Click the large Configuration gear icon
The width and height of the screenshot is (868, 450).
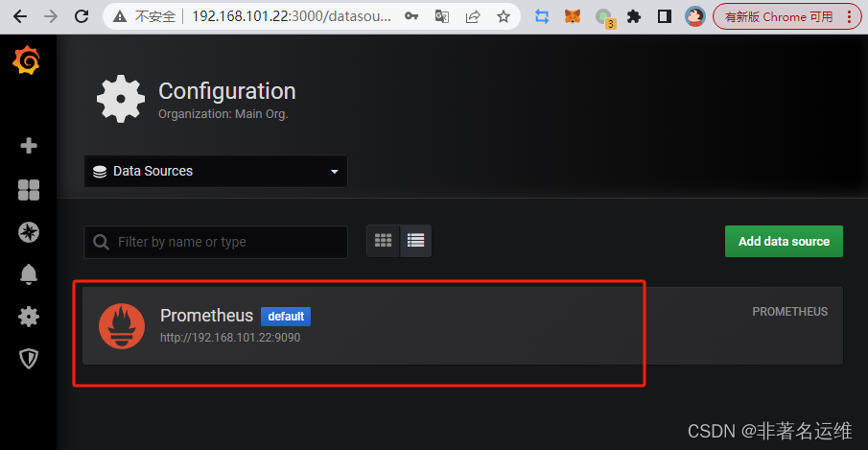tap(121, 99)
